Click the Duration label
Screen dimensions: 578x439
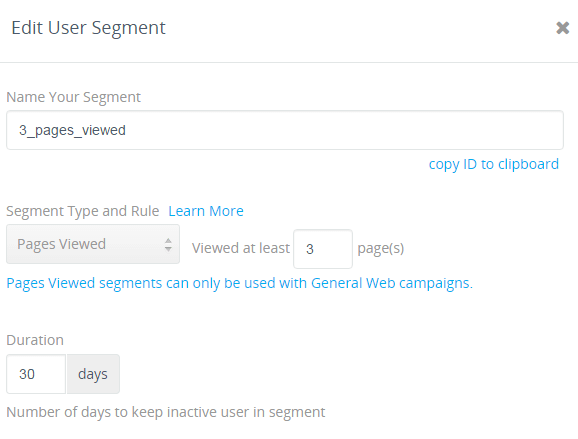tap(35, 340)
